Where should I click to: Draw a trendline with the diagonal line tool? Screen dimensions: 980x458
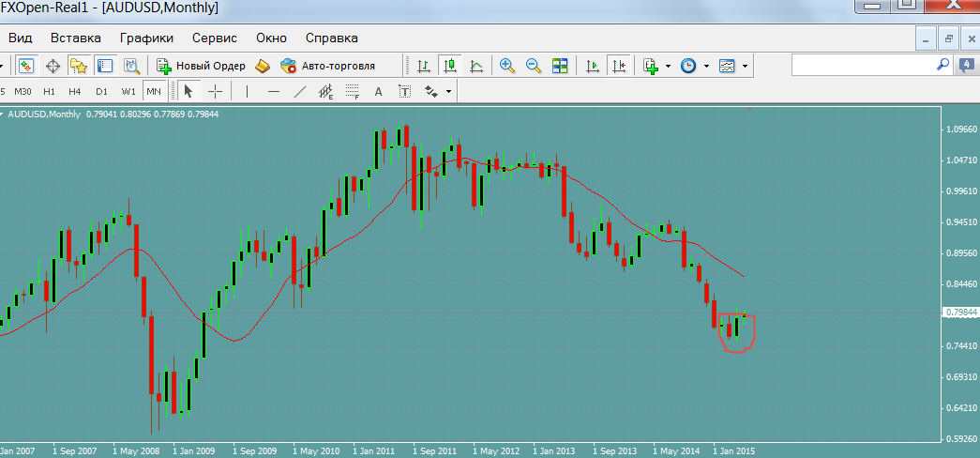coord(300,91)
